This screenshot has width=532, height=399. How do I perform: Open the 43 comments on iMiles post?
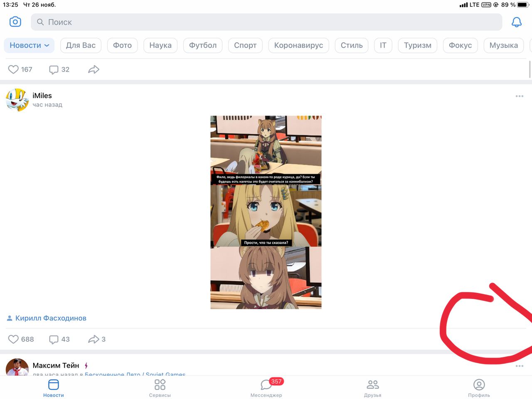(59, 339)
